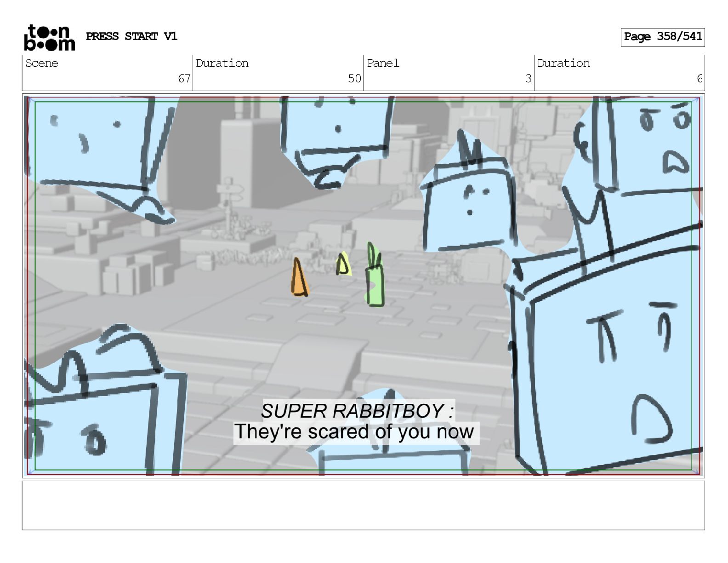Click the empty notes box below the panel
The height and width of the screenshot is (563, 728).
(x=363, y=505)
